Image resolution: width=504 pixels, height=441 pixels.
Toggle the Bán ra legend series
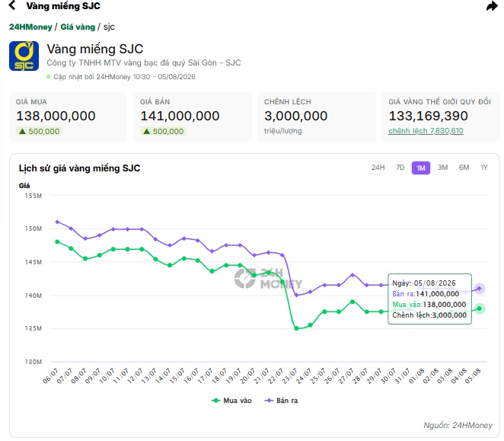click(281, 401)
